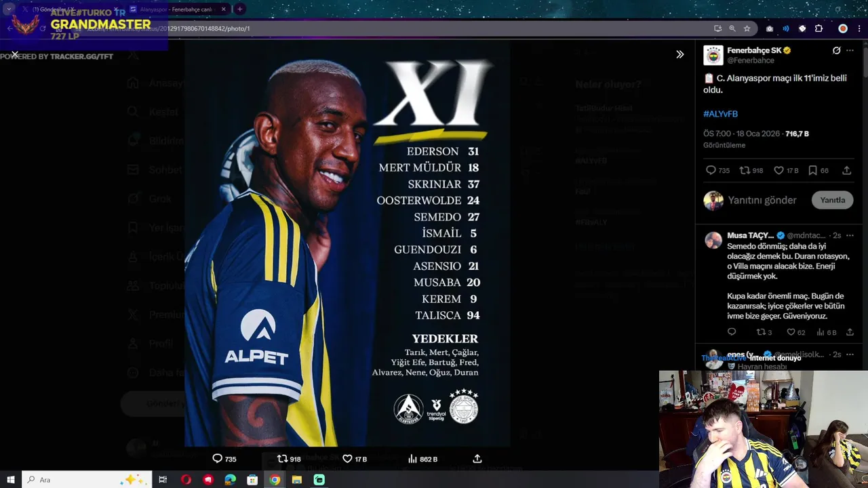The image size is (868, 488).
Task: Reply to Musa TAÇY's comment
Action: [x=731, y=332]
